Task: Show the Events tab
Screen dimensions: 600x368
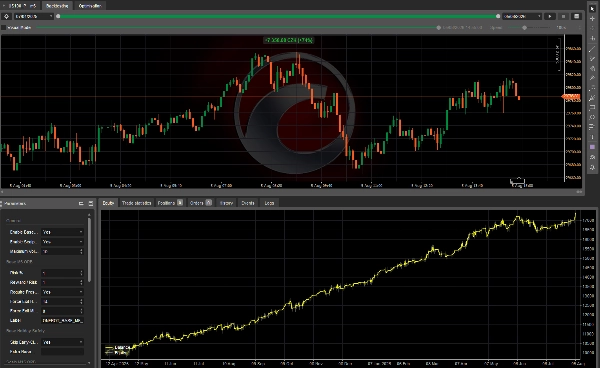Action: pyautogui.click(x=248, y=203)
